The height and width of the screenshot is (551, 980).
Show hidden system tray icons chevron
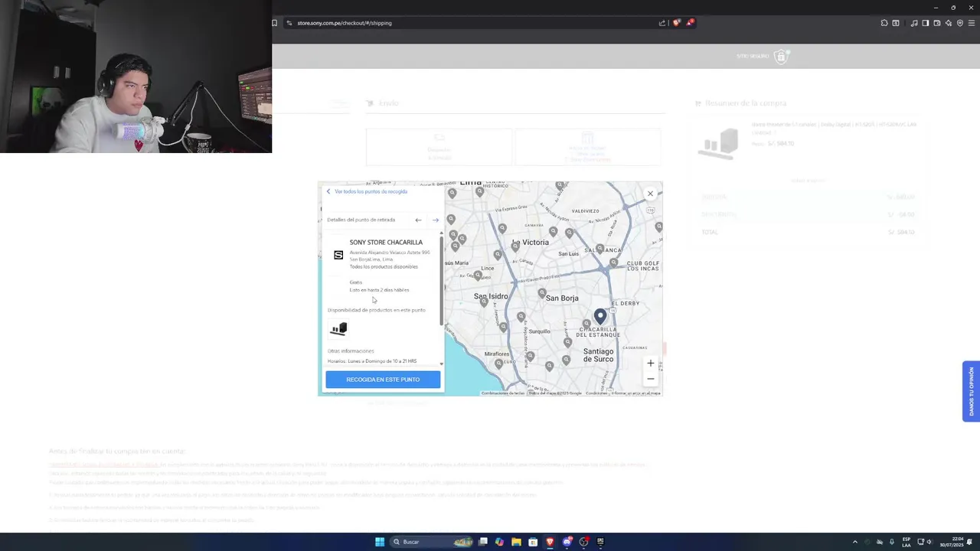(x=855, y=542)
